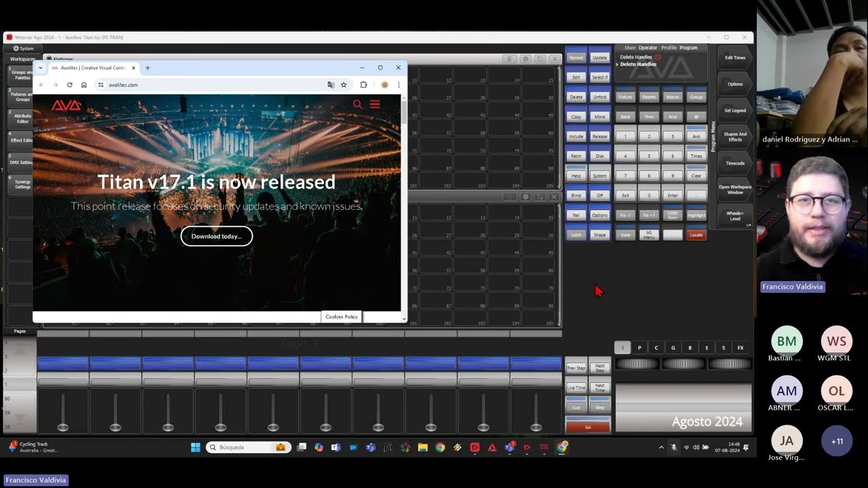Click the Stop playback button
This screenshot has width=868, height=488.
pyautogui.click(x=599, y=407)
